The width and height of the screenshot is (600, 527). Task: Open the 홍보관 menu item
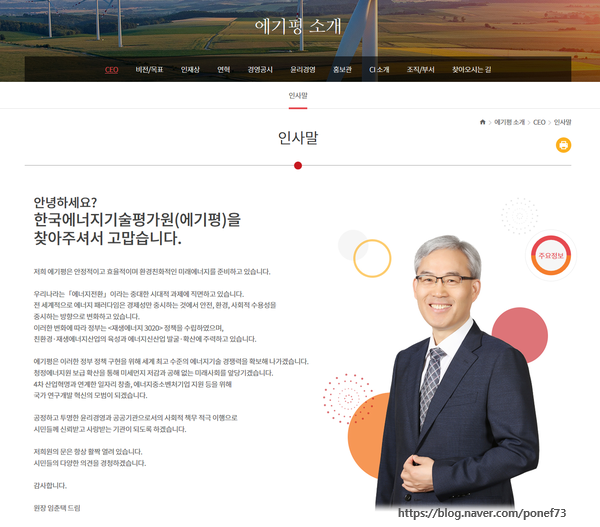(342, 70)
